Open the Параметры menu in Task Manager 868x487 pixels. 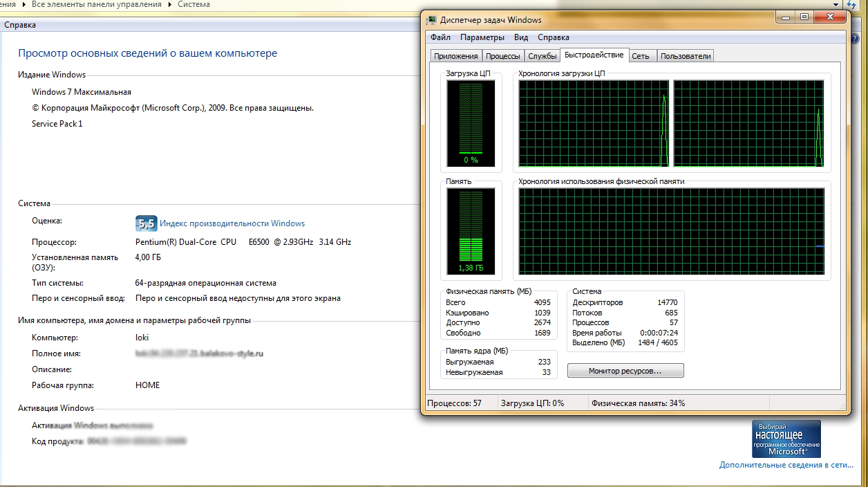482,37
